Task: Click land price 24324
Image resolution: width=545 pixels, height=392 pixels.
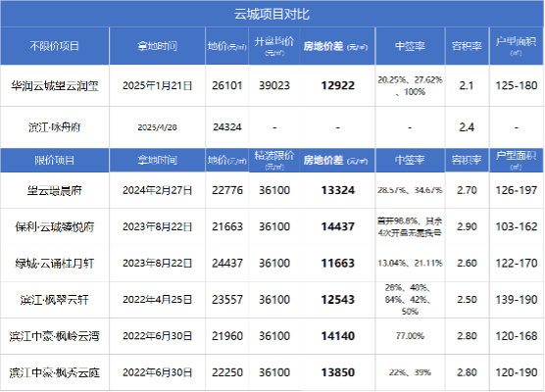Action: point(227,127)
